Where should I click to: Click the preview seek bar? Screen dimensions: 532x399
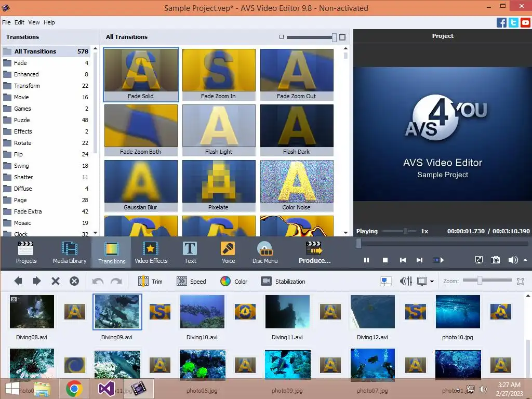(443, 243)
